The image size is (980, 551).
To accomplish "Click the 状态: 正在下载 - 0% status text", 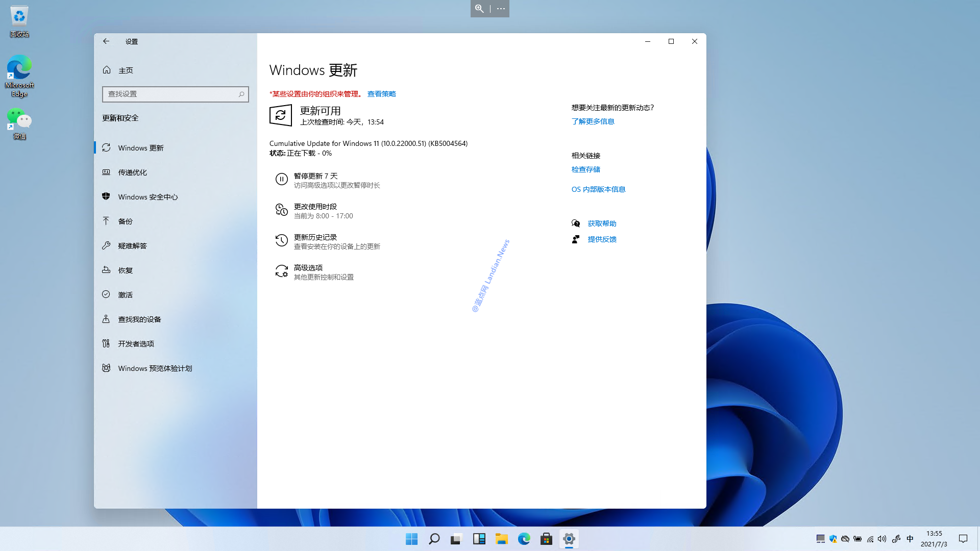I will pos(301,153).
